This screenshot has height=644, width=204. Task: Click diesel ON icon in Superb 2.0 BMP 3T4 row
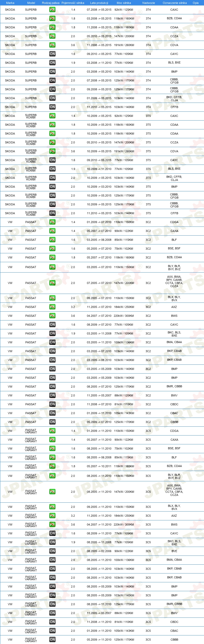(x=52, y=72)
